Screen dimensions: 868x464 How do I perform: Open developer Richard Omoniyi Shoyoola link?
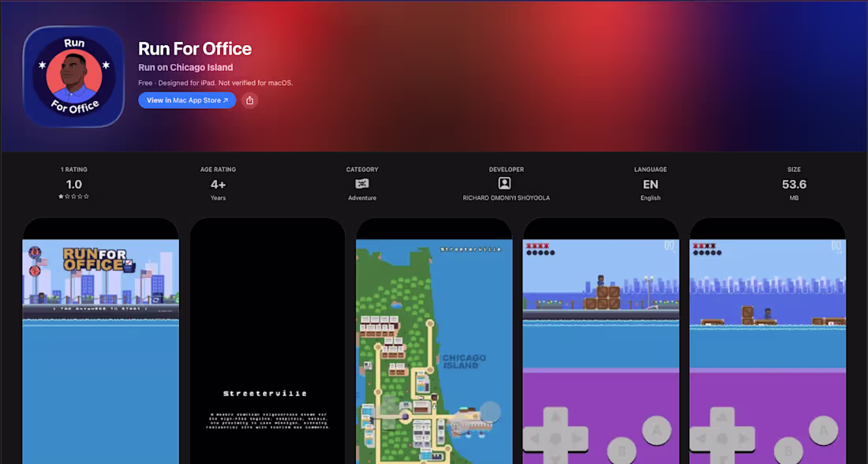(x=506, y=197)
